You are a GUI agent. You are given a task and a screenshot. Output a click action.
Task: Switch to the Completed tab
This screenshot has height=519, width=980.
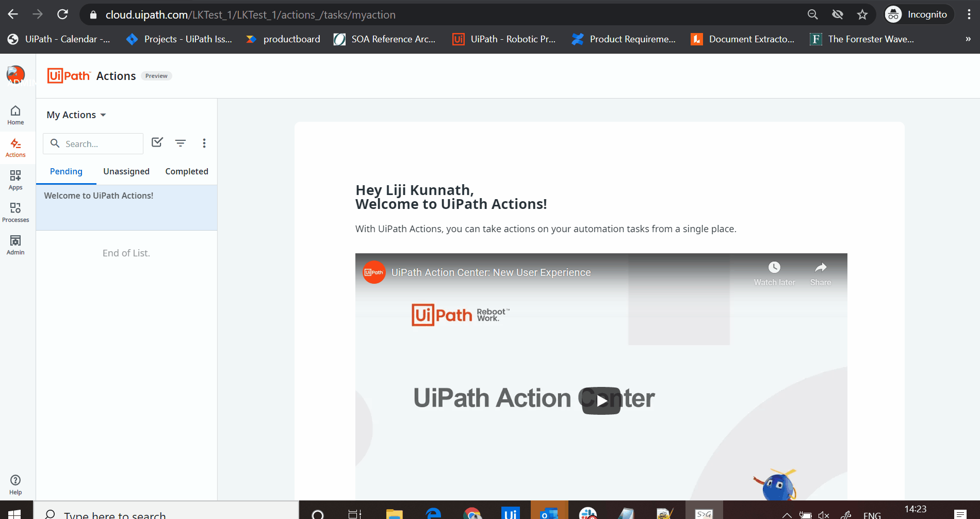click(187, 171)
